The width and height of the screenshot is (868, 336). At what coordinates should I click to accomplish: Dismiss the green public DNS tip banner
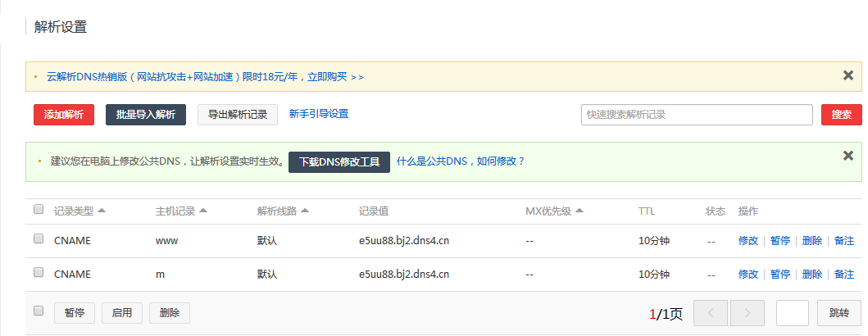[x=848, y=156]
